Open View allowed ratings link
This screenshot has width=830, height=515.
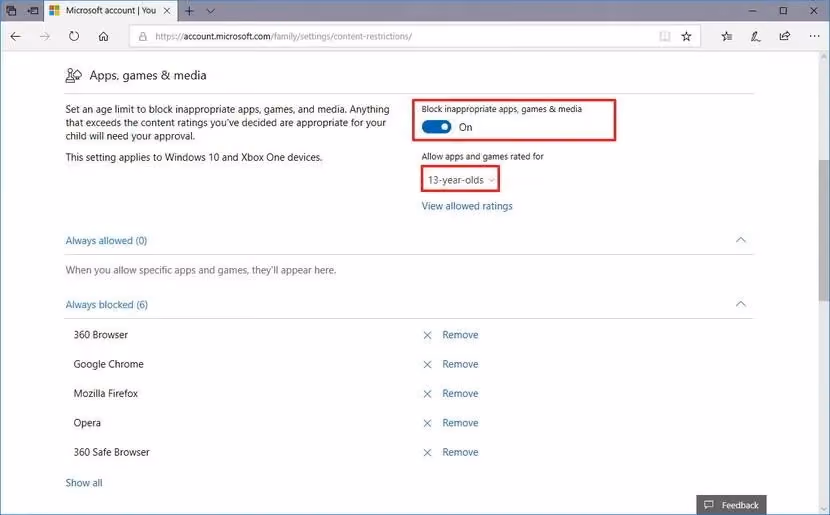coord(467,206)
